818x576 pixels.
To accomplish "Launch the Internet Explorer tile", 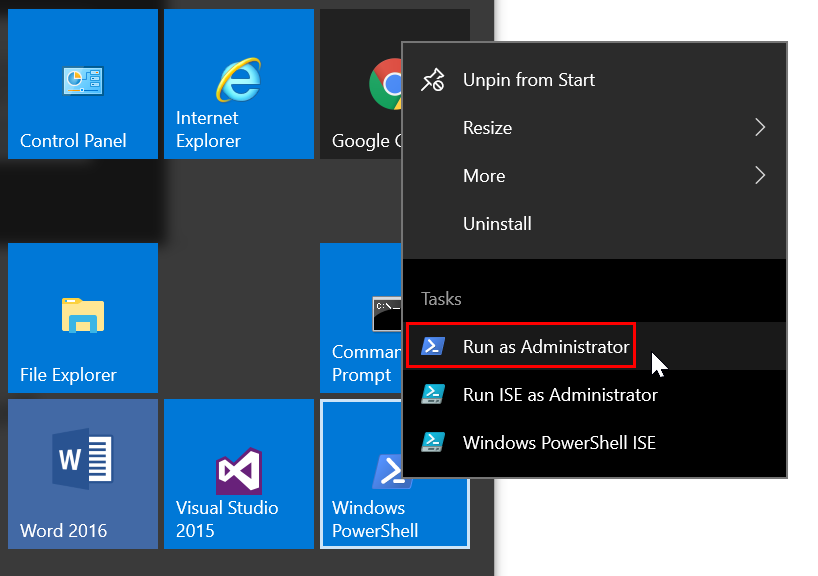I will pos(239,84).
